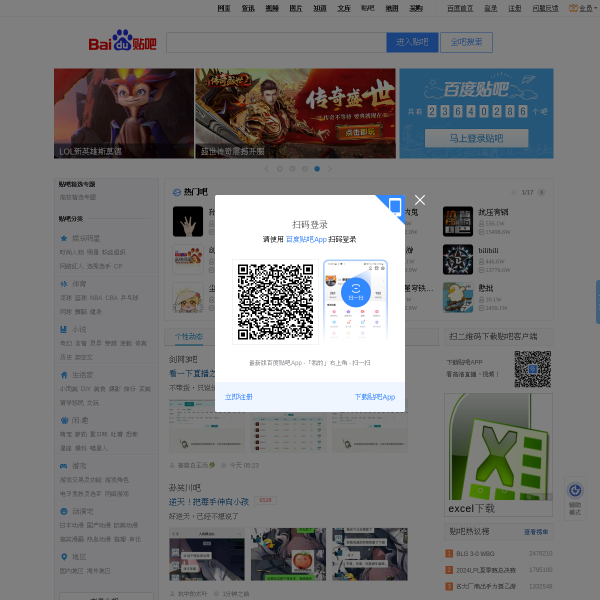Open the 百度贴吧App link in login prompt
The width and height of the screenshot is (600, 600).
tap(306, 240)
